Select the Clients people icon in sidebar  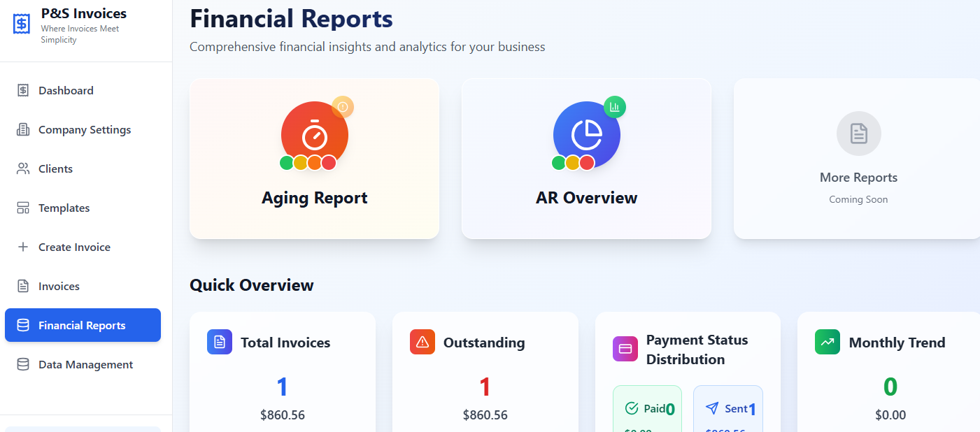tap(23, 168)
